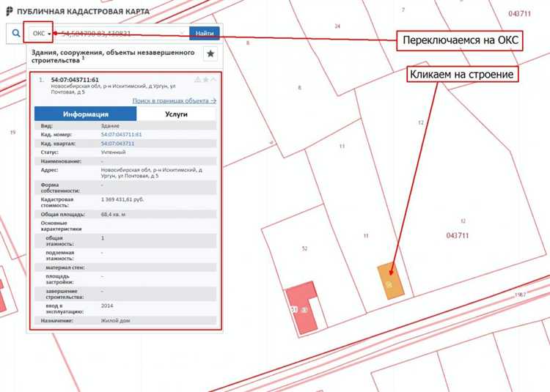Screen dimensions: 550x392
Task: Collapse the result card with chevron
Action: point(213,80)
